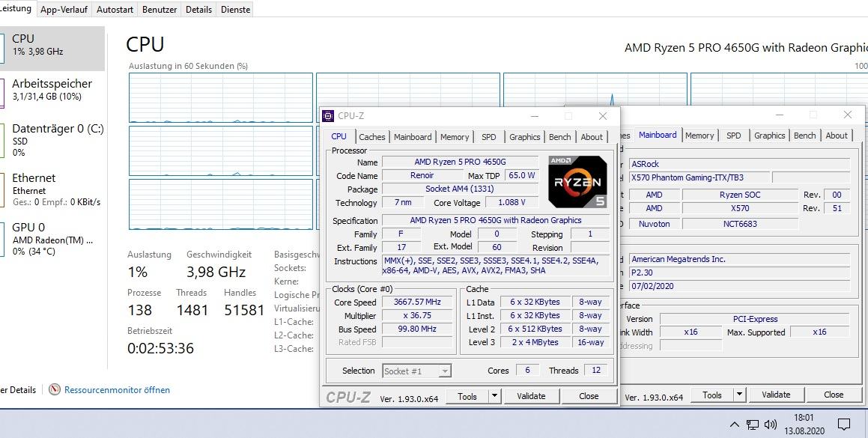Click the Ressourcenmonitor icon
The image size is (868, 438).
tap(54, 390)
